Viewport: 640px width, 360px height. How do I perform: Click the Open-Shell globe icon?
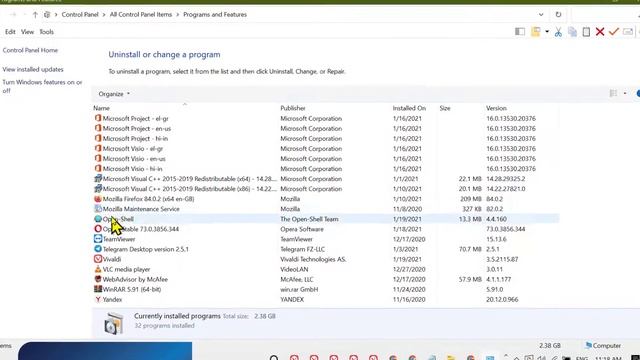click(x=98, y=219)
